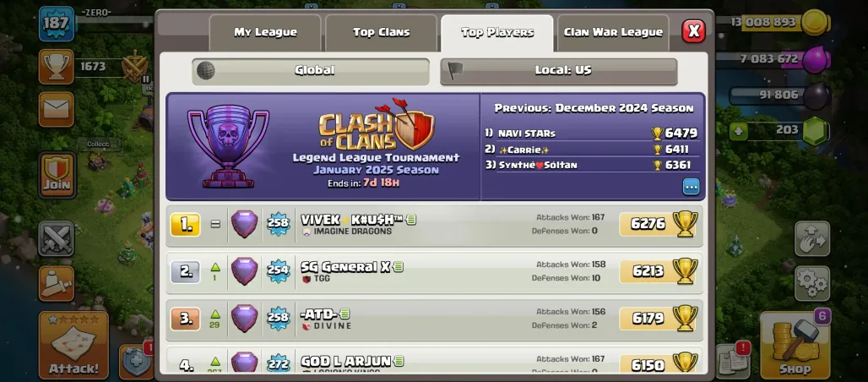
Task: Tap the trophy count icon
Action: click(56, 67)
